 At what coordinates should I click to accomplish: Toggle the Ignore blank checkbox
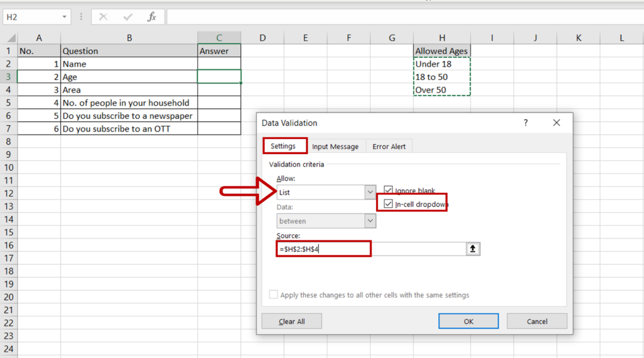pos(389,191)
